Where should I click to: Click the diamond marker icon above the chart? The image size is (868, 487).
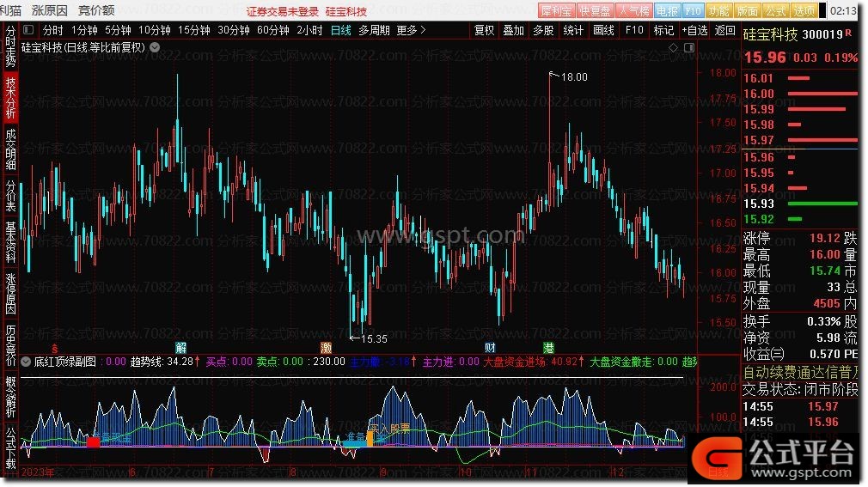(x=673, y=47)
